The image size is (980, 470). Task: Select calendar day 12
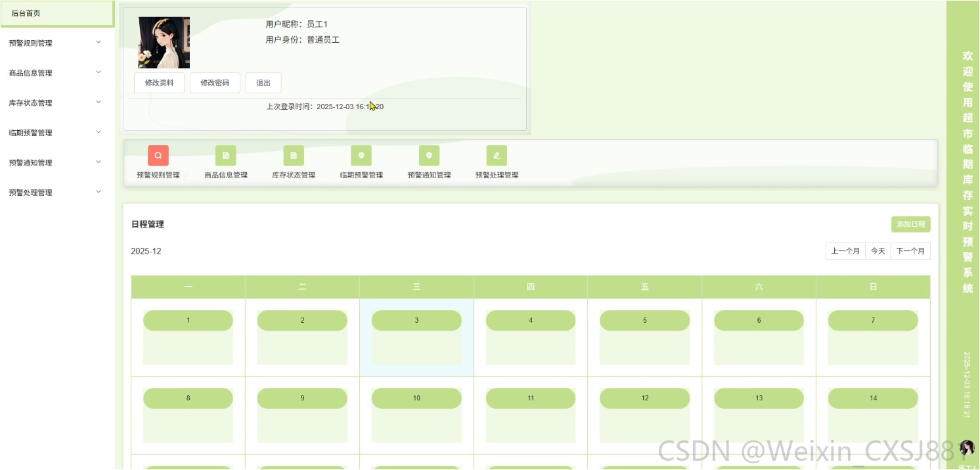point(645,398)
